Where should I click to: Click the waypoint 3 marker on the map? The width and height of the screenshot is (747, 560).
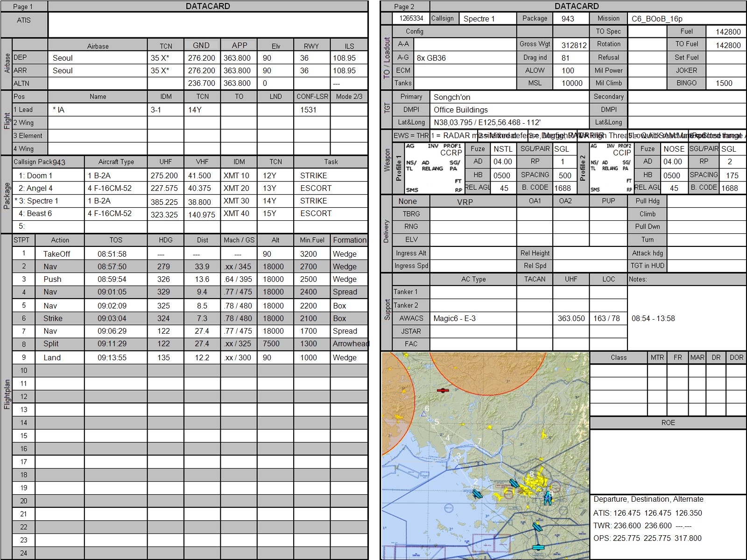pos(458,456)
